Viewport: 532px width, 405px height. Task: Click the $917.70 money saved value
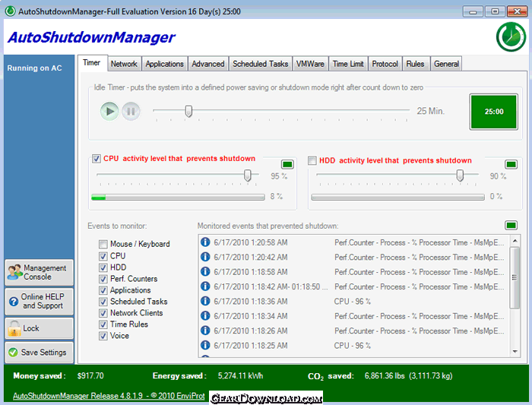click(x=90, y=376)
